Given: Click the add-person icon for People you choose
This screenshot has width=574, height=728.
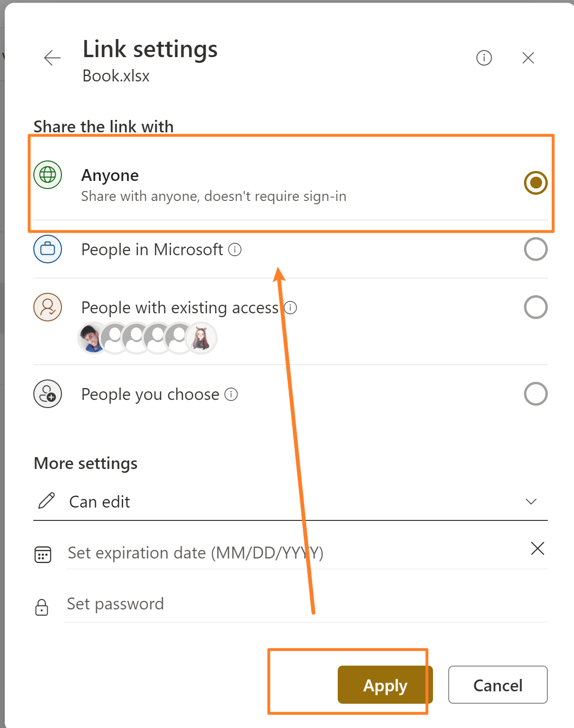Looking at the screenshot, I should [47, 394].
